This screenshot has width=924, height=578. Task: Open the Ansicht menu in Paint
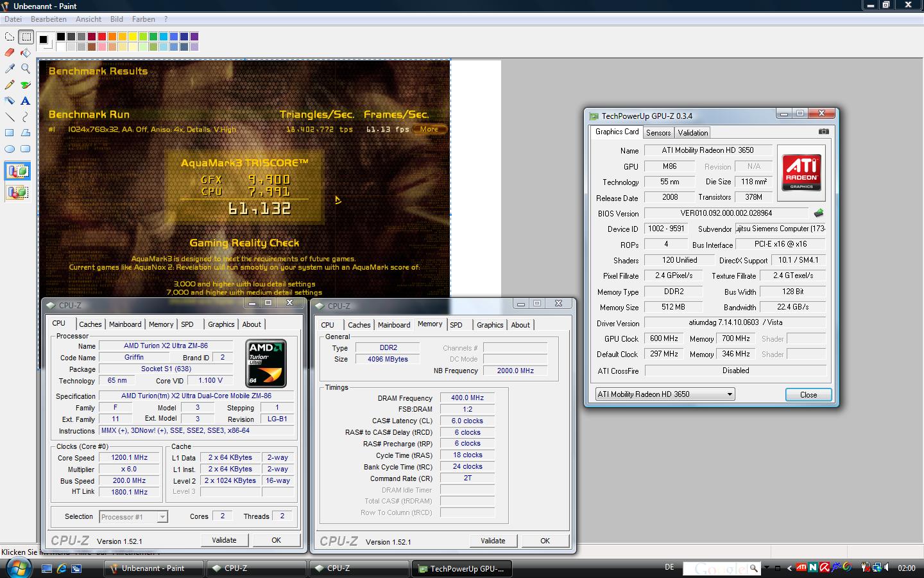point(89,19)
